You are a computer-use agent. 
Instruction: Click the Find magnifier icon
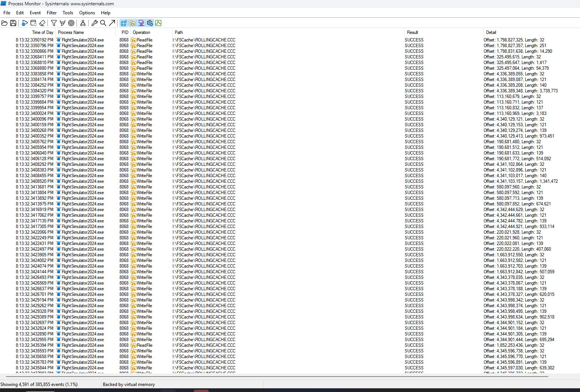pos(103,23)
